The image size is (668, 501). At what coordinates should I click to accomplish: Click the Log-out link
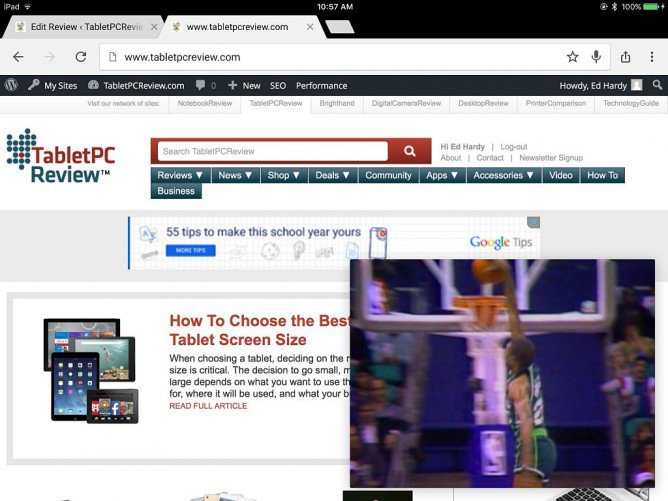pos(514,147)
